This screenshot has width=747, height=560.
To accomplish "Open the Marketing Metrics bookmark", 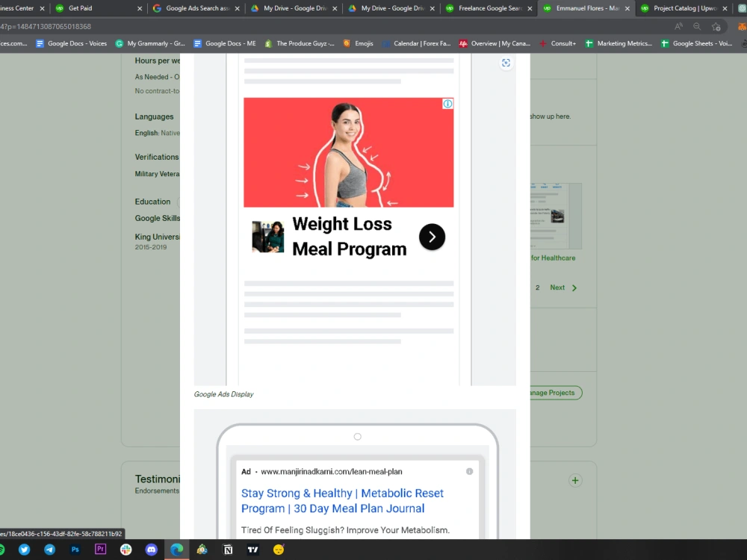I will [x=619, y=43].
